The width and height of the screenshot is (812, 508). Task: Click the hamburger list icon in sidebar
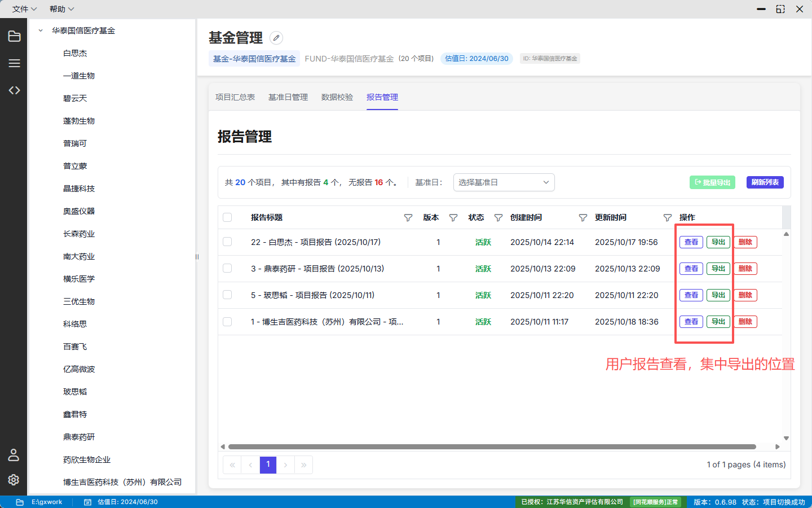[14, 63]
